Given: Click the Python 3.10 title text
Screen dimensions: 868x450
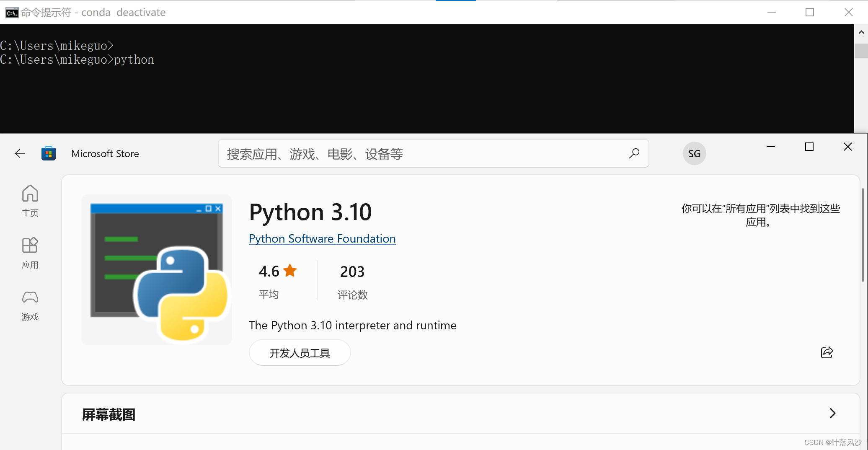Looking at the screenshot, I should click(310, 212).
